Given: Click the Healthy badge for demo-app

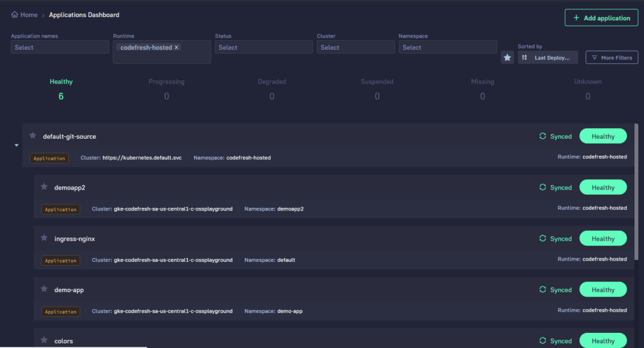Looking at the screenshot, I should click(603, 290).
